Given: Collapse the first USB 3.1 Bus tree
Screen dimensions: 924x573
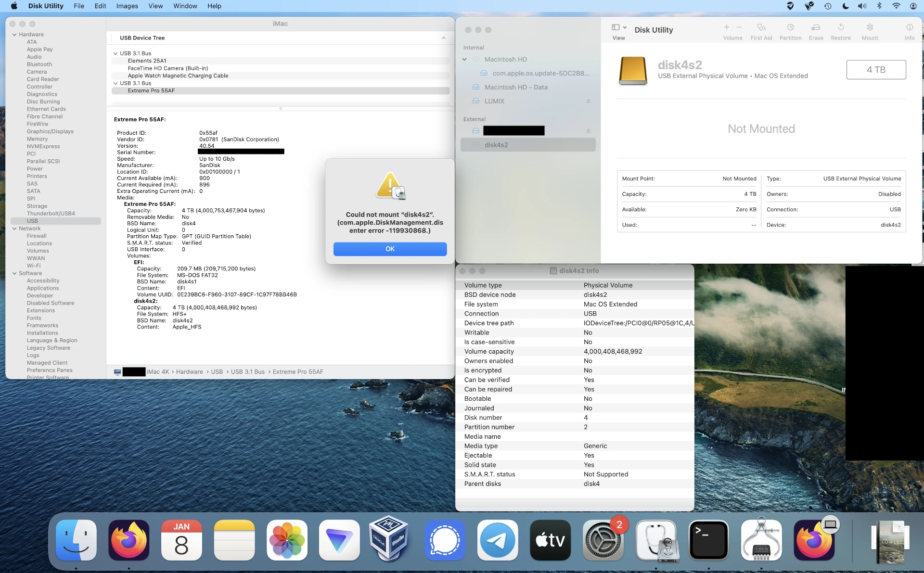Looking at the screenshot, I should point(115,53).
